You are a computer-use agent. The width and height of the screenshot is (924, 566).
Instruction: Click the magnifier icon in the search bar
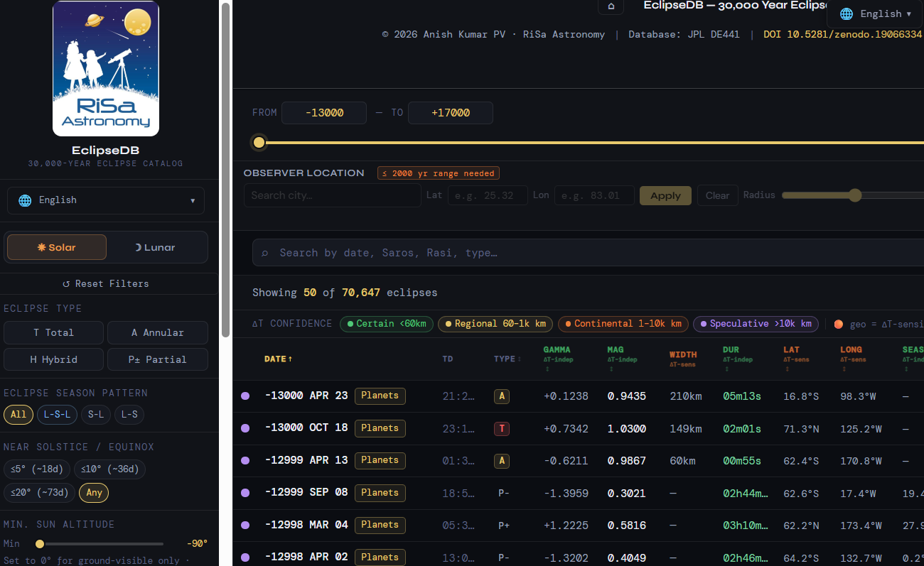click(x=266, y=253)
